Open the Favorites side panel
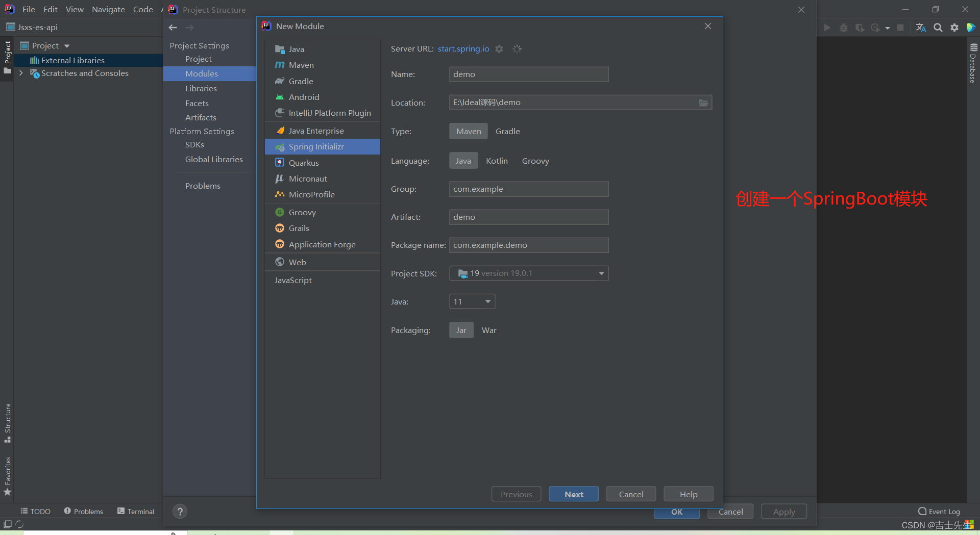 7,476
